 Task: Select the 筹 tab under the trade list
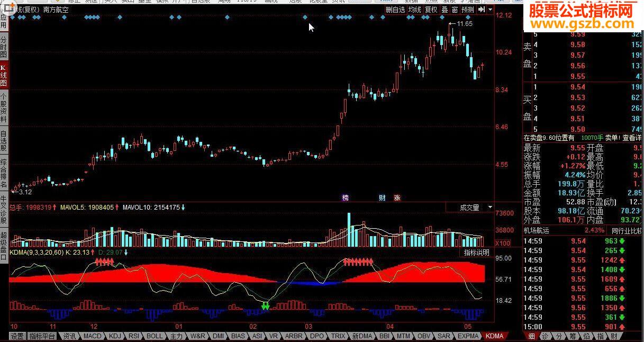573,336
